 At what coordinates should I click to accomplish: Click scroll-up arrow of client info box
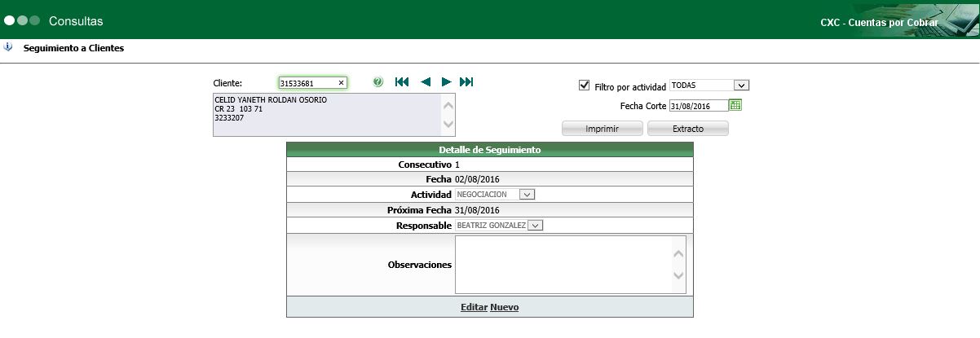[x=447, y=104]
